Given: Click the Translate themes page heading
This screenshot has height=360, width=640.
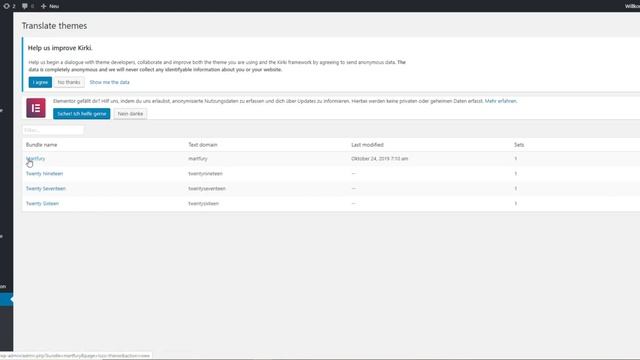Looking at the screenshot, I should click(54, 26).
